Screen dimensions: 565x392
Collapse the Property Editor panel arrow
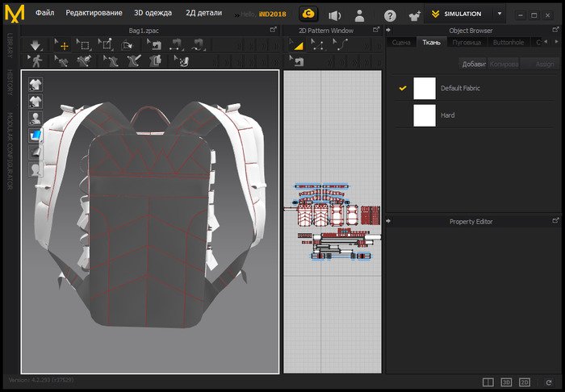click(x=388, y=221)
